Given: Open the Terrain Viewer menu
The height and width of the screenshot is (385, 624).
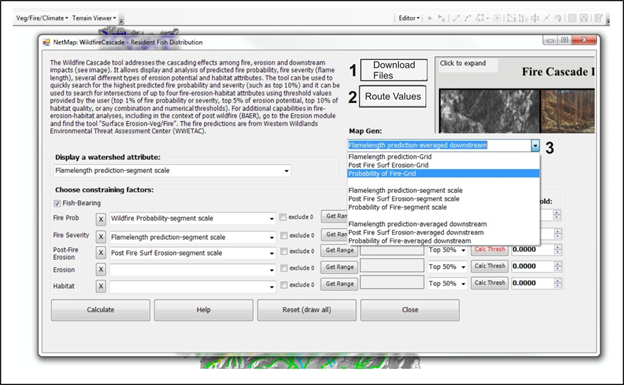Looking at the screenshot, I should (x=94, y=18).
